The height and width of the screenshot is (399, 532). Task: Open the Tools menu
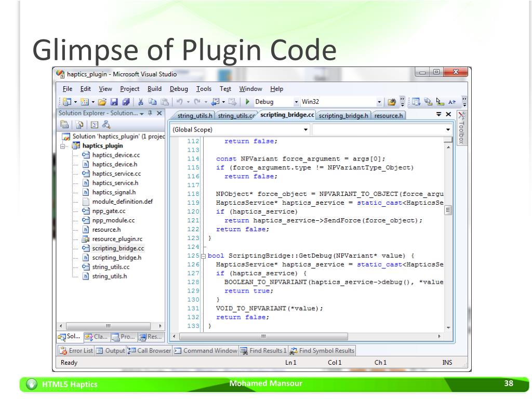click(x=204, y=89)
